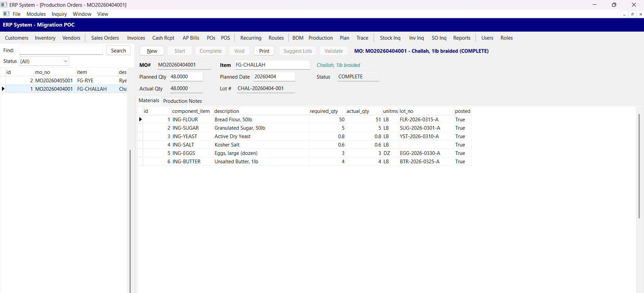The image size is (644, 293).
Task: Click the Print button
Action: click(264, 51)
